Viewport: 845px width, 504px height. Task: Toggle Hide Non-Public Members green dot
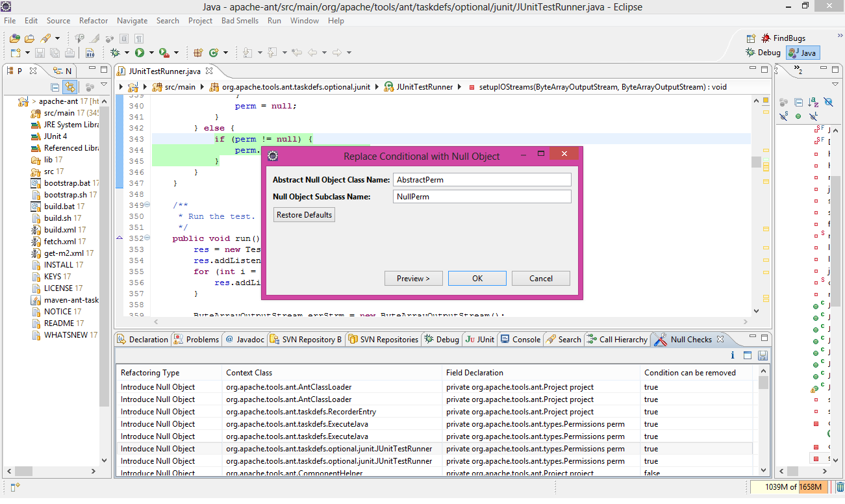point(798,116)
